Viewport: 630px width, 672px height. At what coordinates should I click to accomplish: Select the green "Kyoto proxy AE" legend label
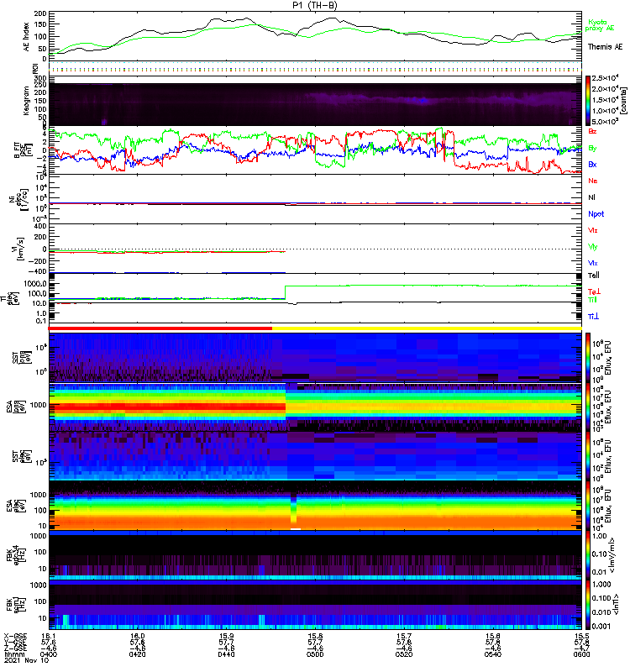point(599,25)
